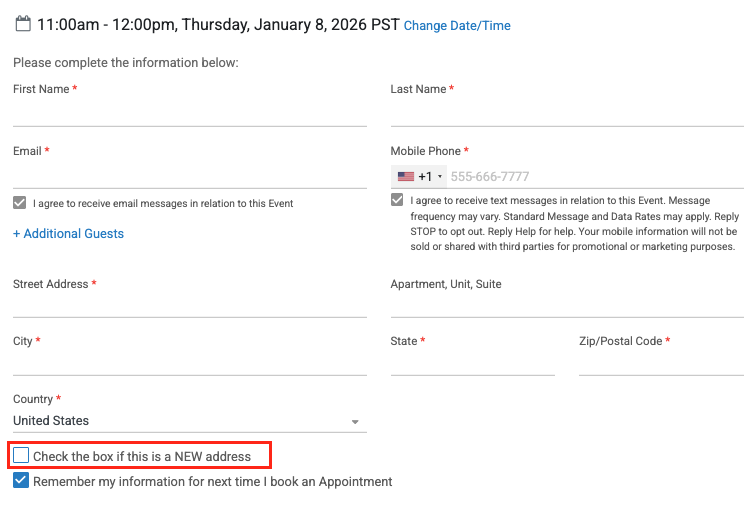Add guests via + Additional Guests link
Viewport: 751px width, 509px height.
[x=69, y=234]
